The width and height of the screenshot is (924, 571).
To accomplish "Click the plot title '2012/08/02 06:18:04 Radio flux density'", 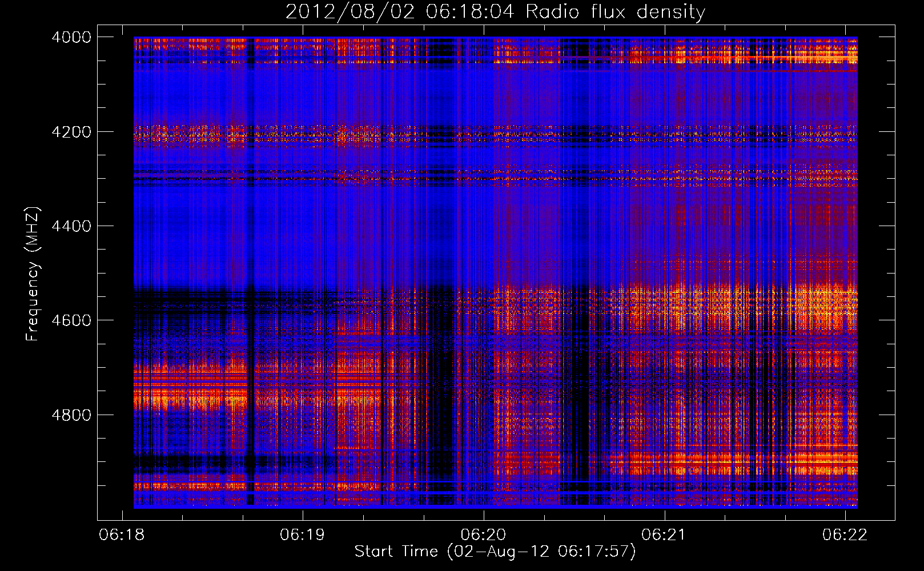I will (495, 12).
